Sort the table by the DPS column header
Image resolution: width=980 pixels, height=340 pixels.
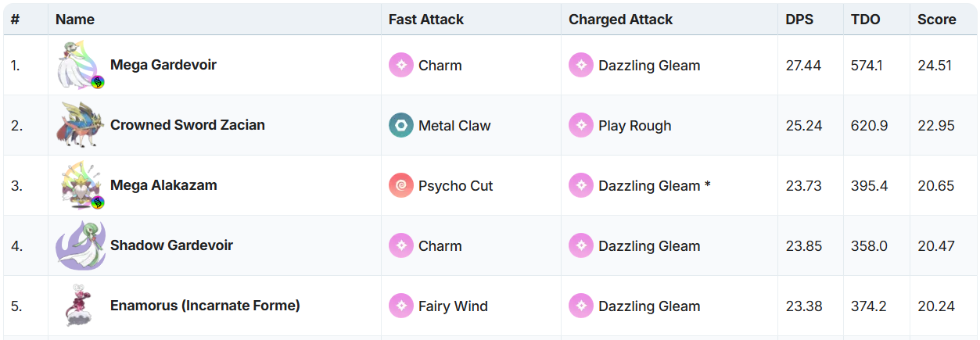pos(799,20)
